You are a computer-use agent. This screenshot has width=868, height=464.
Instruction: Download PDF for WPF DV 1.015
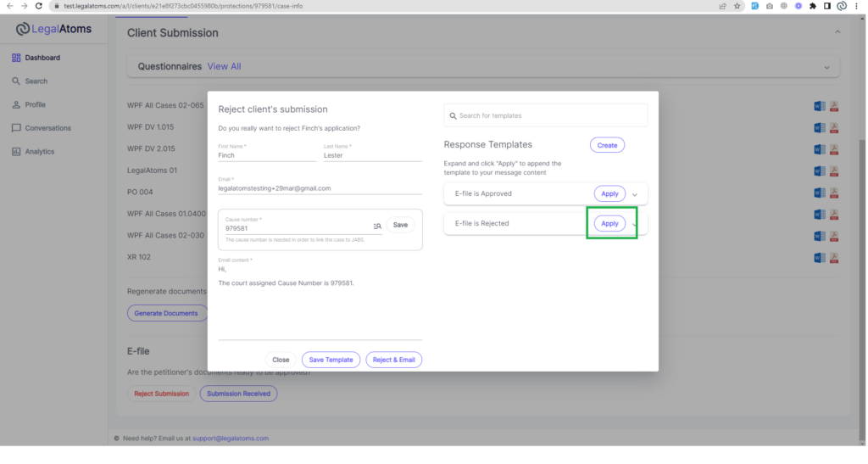(833, 128)
